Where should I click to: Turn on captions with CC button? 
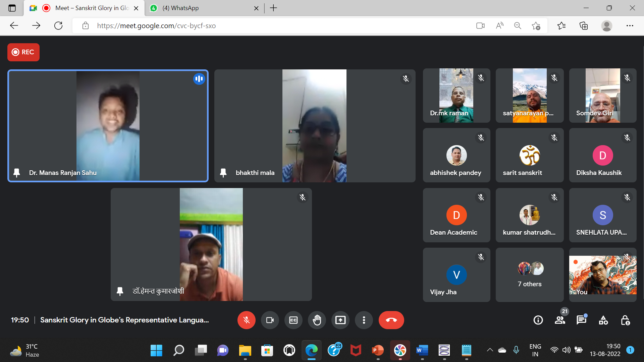pos(293,320)
